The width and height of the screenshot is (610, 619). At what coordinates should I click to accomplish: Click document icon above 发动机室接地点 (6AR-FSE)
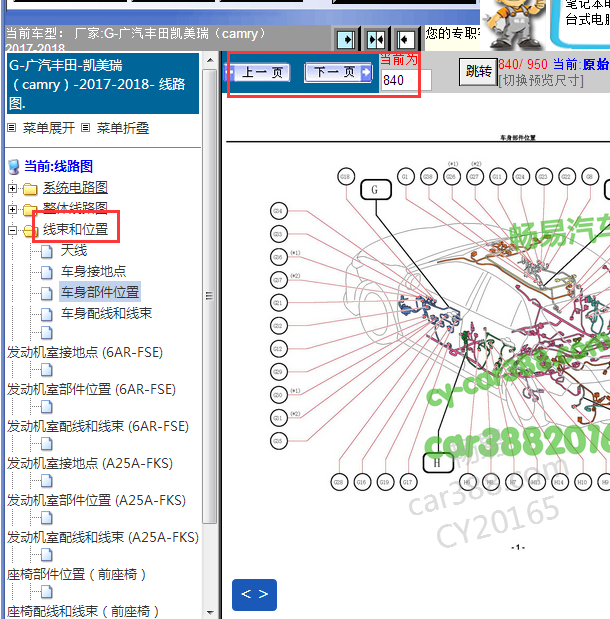47,333
